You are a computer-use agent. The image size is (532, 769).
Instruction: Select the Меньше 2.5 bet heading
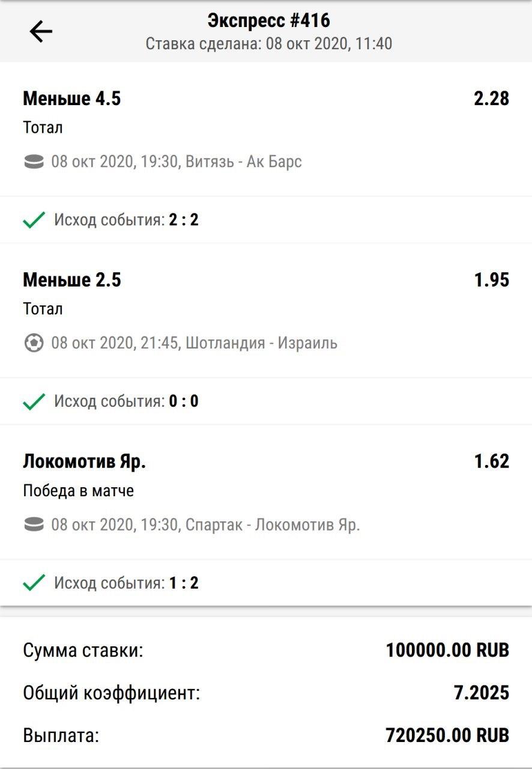72,280
